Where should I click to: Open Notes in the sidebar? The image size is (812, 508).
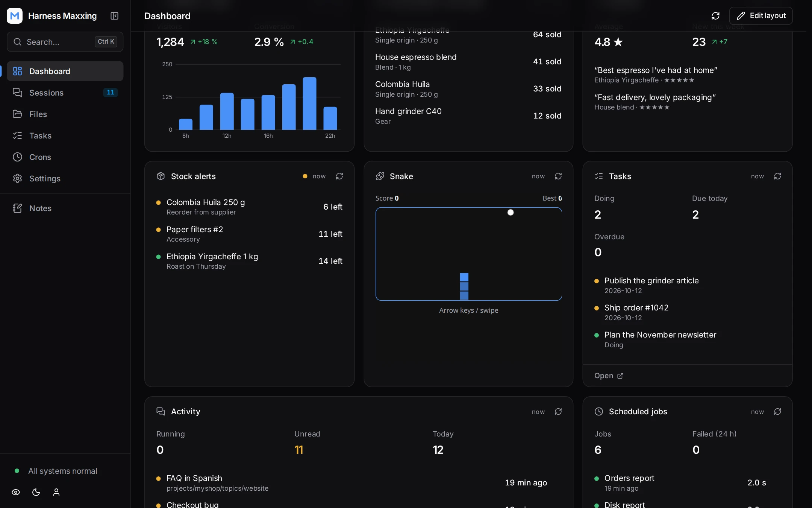tap(65, 208)
